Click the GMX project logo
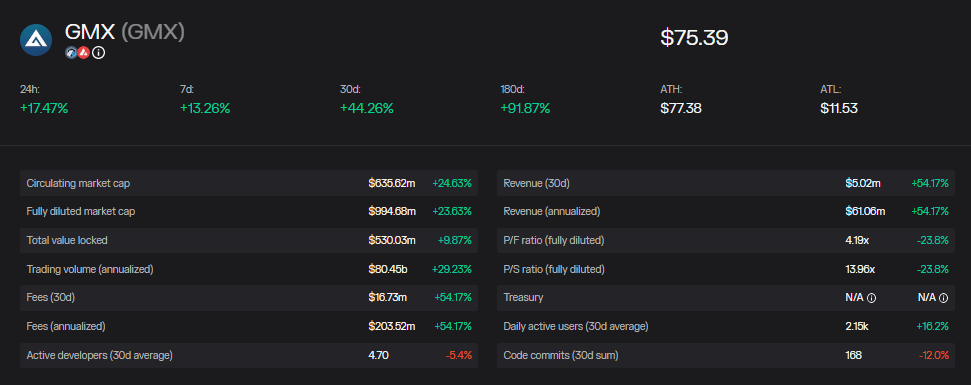The height and width of the screenshot is (385, 971). [36, 40]
